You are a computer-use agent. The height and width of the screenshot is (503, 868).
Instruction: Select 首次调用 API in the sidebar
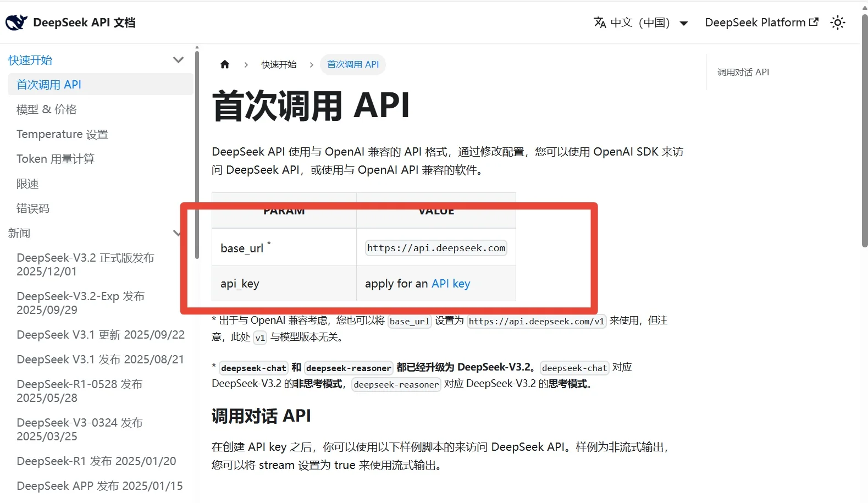(x=100, y=85)
